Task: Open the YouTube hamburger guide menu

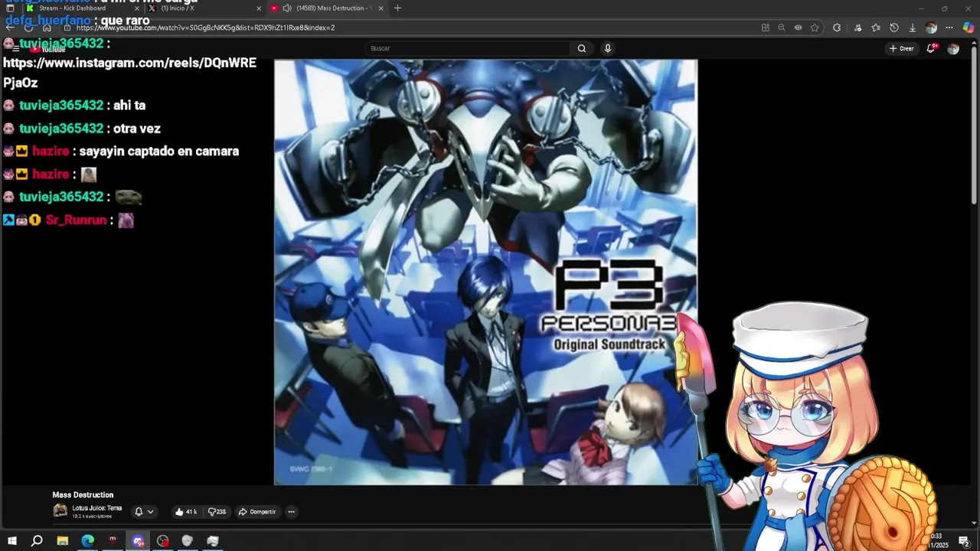Action: (15, 48)
